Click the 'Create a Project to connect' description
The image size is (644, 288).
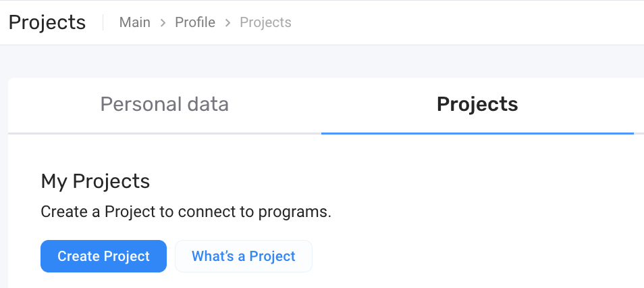point(186,212)
